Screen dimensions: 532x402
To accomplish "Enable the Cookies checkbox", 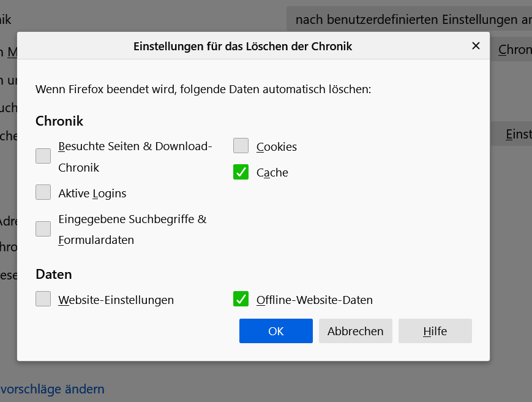I will tap(241, 146).
